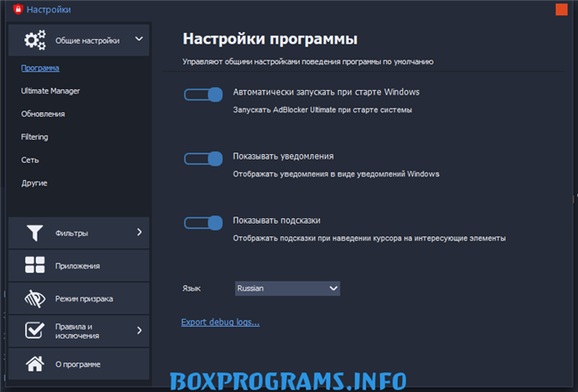Close the window with the red button
This screenshot has width=578, height=392.
click(x=560, y=10)
